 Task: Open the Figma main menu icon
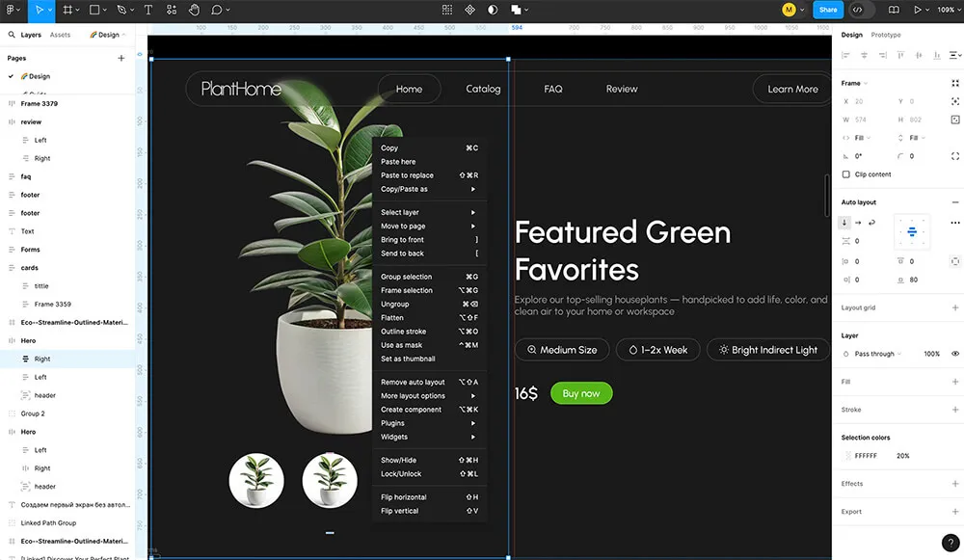click(x=11, y=10)
